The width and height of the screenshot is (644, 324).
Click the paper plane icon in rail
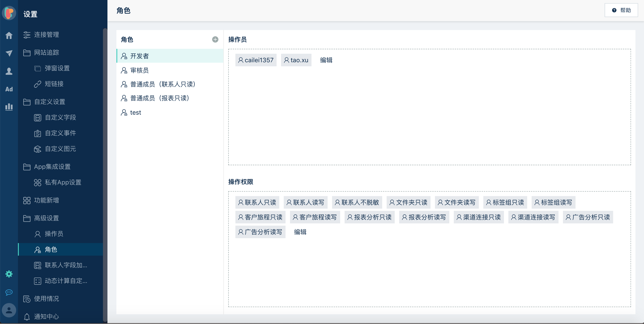coord(9,53)
